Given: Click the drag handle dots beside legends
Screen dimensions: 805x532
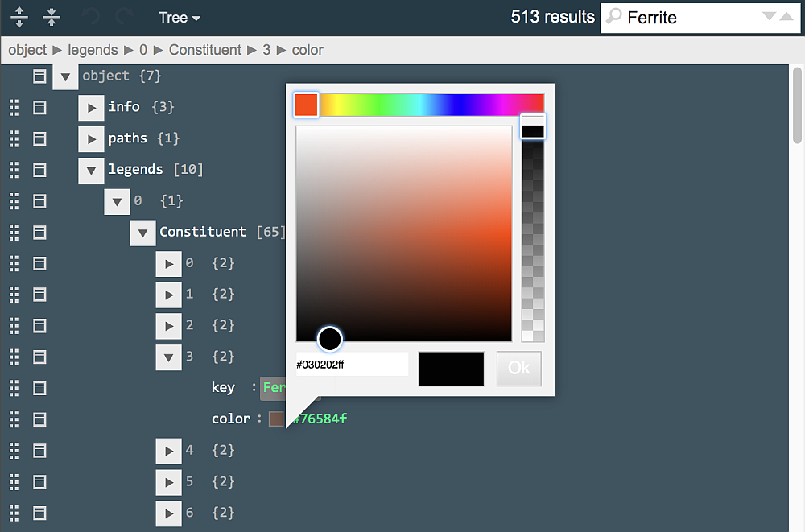Looking at the screenshot, I should (x=14, y=170).
